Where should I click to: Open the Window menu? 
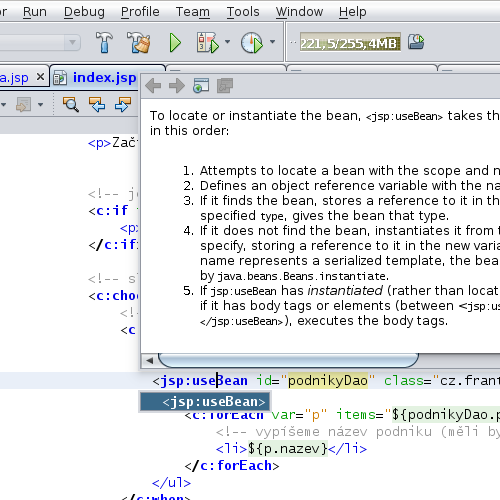point(299,12)
